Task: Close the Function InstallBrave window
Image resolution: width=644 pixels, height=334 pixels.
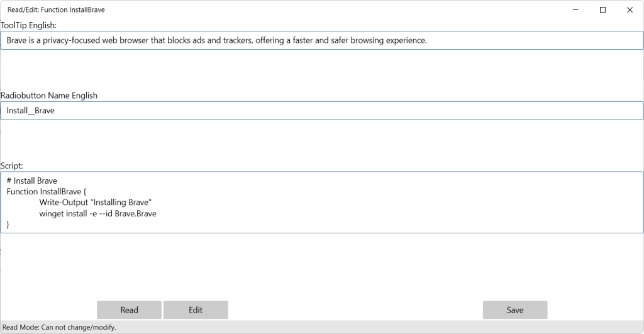Action: 630,10
